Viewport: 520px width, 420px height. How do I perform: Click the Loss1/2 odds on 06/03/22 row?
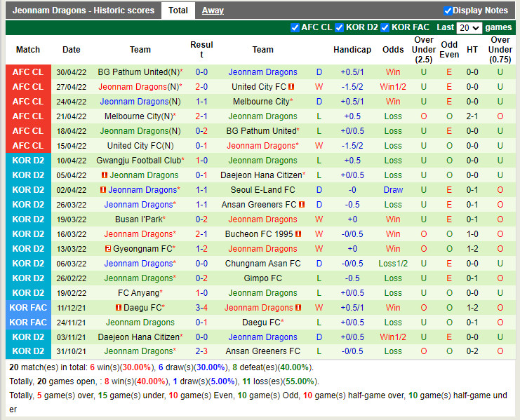(x=393, y=264)
